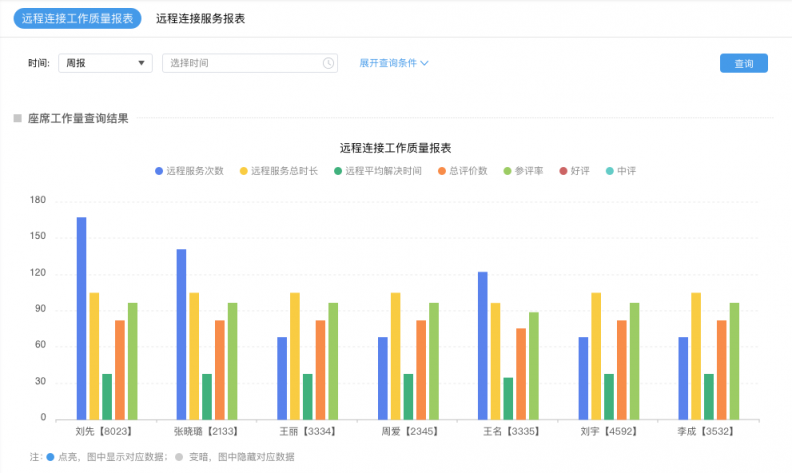
Task: Click dark green bar for 李成【3532】
Action: 709,397
